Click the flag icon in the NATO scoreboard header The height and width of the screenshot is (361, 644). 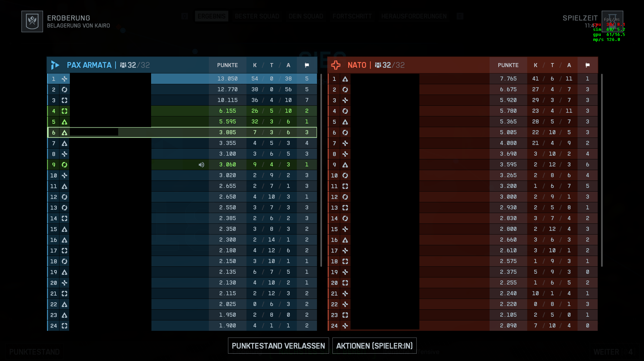[587, 65]
